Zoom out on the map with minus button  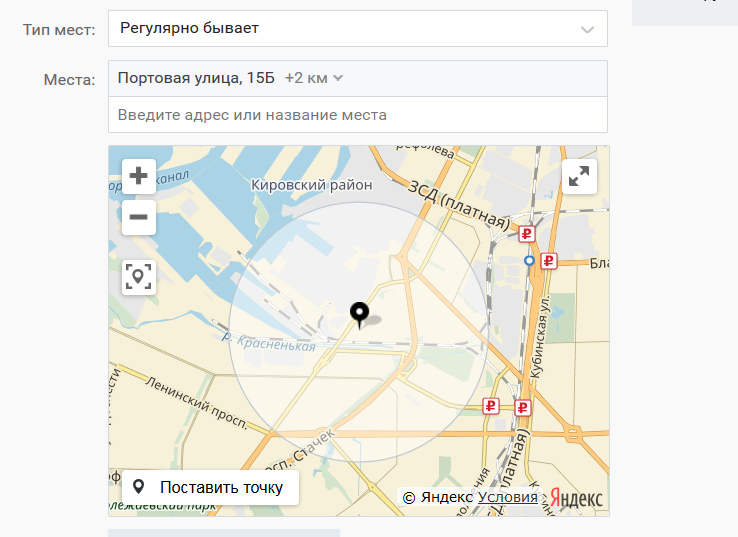139,217
